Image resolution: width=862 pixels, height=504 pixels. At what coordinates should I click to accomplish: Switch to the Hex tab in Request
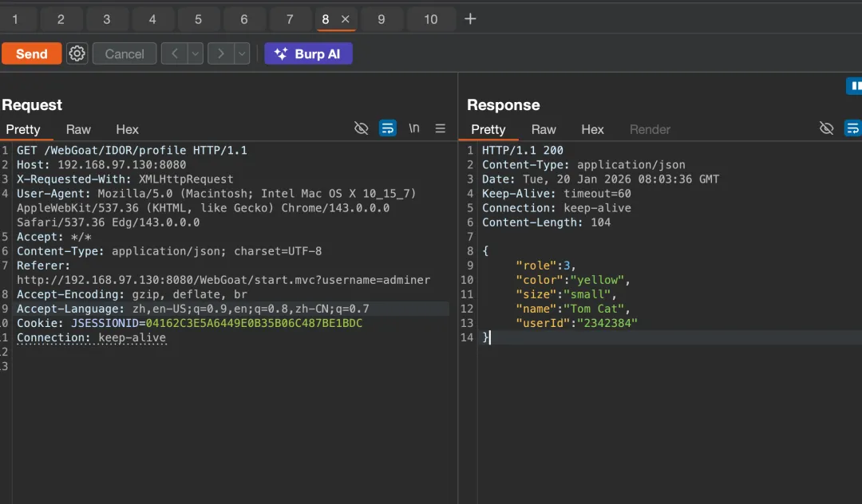127,129
